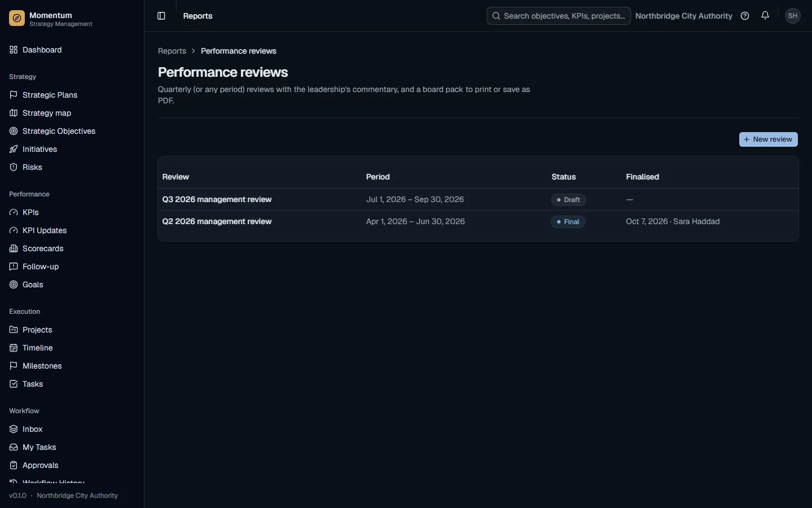The height and width of the screenshot is (508, 812).
Task: Click the Strategy map icon
Action: [14, 113]
